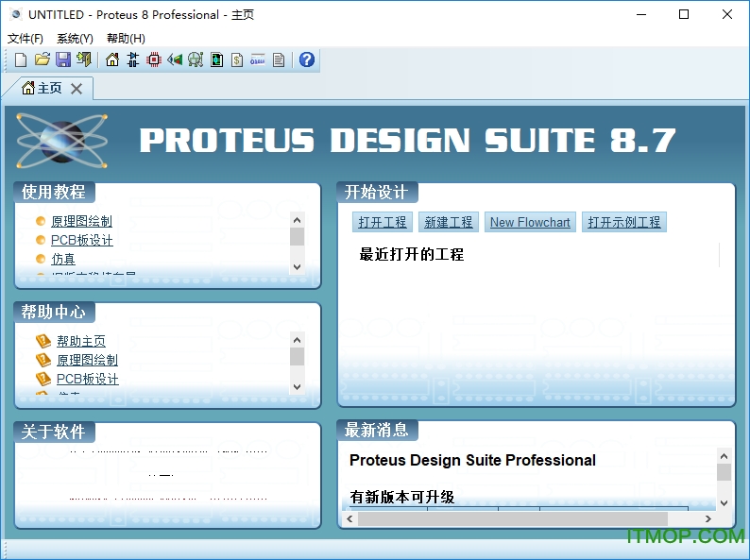750x560 pixels.
Task: Close the 主页 tab
Action: point(77,89)
